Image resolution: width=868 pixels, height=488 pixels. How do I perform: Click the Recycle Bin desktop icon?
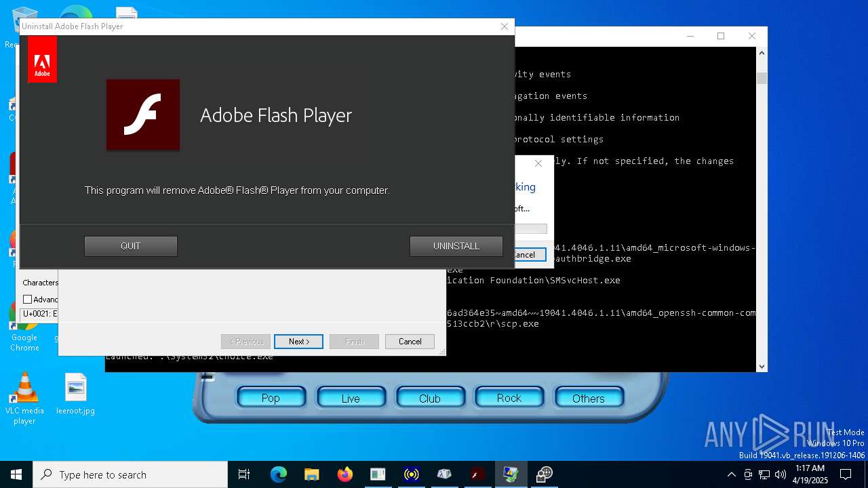pyautogui.click(x=23, y=27)
